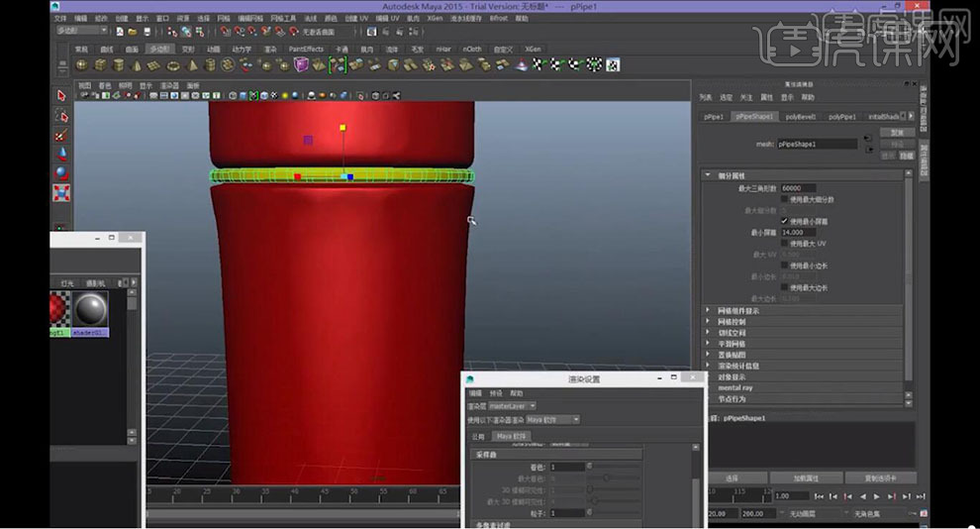The image size is (980, 529).
Task: Enable 使用最小边长 checkbox
Action: pyautogui.click(x=784, y=265)
